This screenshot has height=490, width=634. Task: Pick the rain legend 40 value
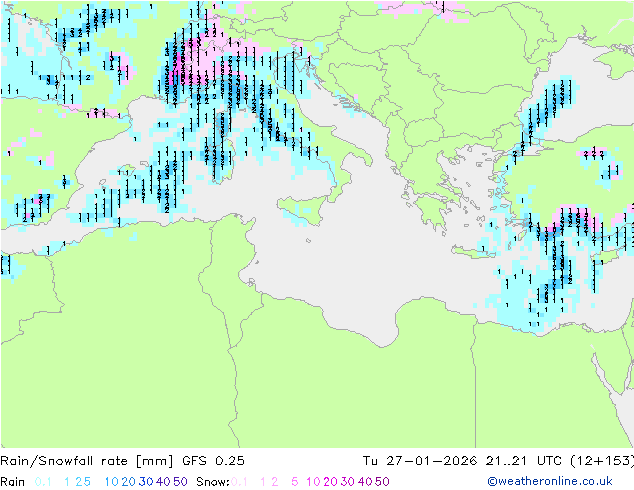coord(163,482)
